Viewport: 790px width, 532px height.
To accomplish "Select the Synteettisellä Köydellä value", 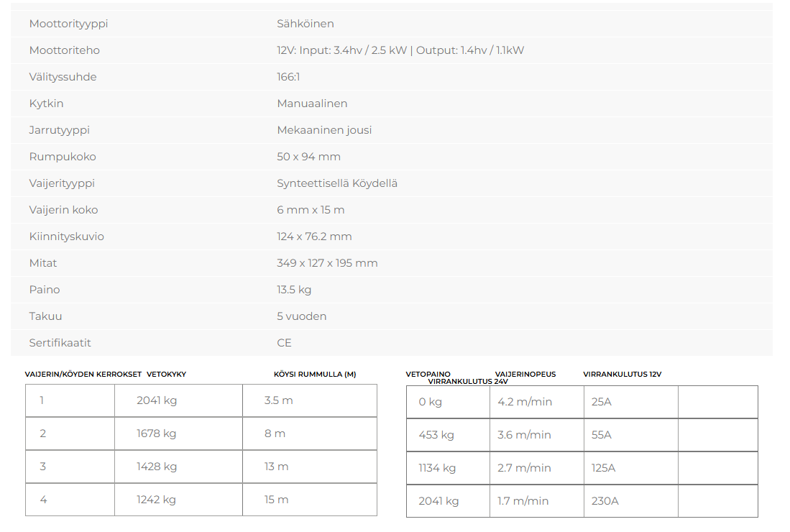I will (x=337, y=183).
